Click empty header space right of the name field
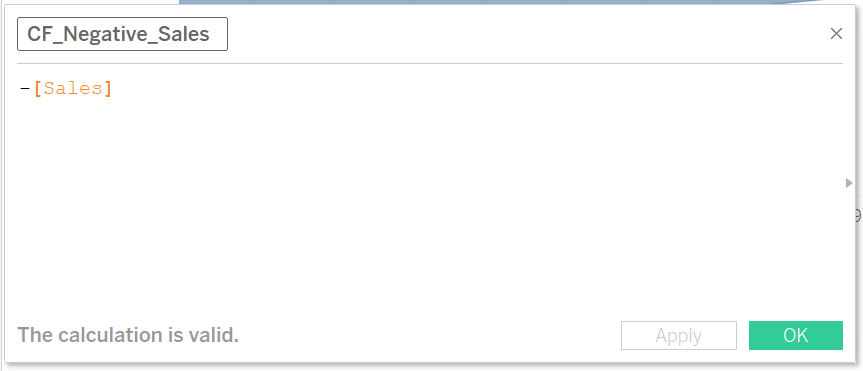 (x=523, y=34)
